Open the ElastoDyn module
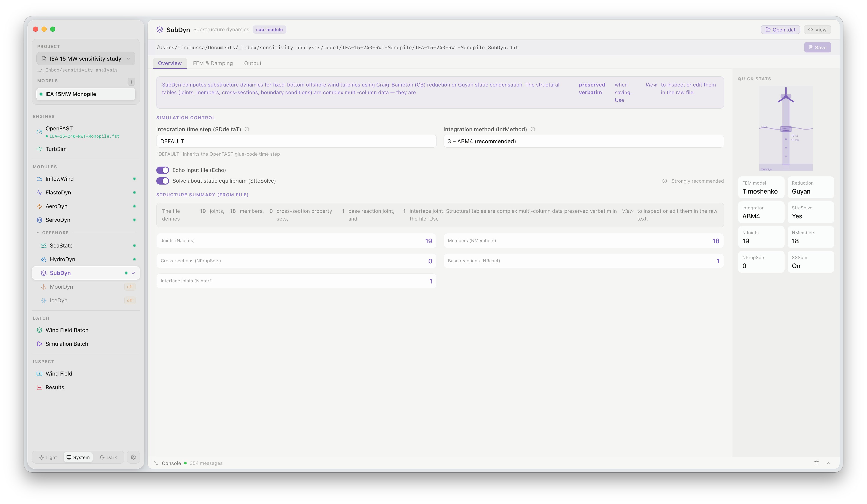This screenshot has height=504, width=867. click(86, 193)
